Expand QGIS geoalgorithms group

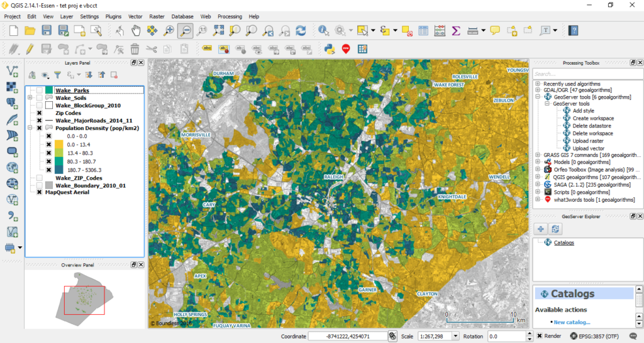click(x=538, y=177)
